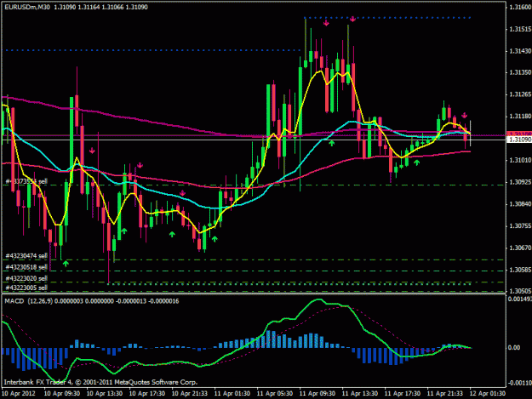Click the 11 Apr 09:30 time label
This screenshot has width=532, height=399.
coord(317,393)
